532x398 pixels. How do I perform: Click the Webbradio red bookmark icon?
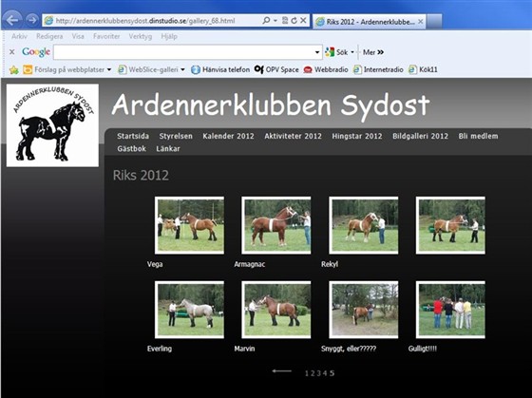308,69
